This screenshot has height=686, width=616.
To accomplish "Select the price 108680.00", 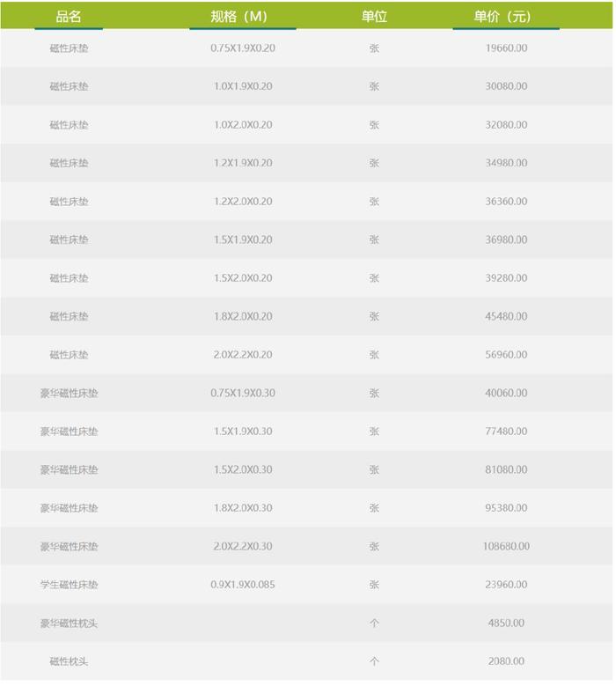I will click(506, 547).
